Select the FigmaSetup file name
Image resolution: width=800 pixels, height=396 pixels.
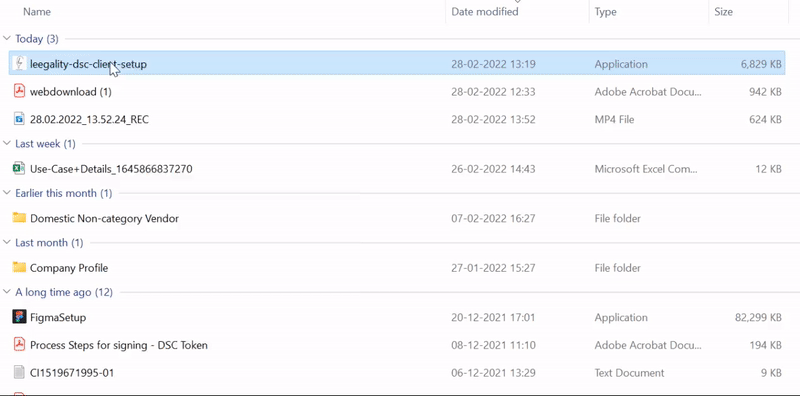(58, 317)
